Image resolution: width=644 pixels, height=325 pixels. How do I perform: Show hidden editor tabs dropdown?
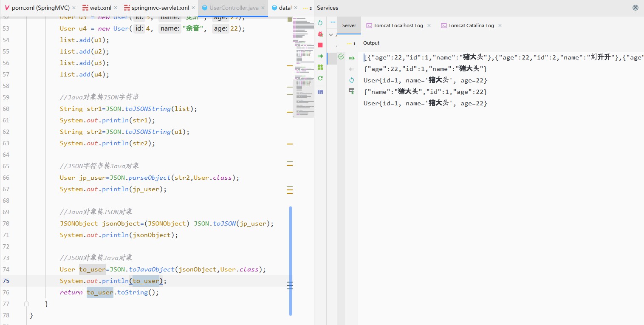[x=308, y=8]
